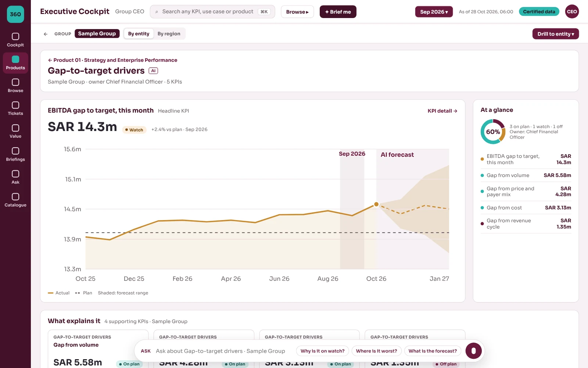The height and width of the screenshot is (368, 588).
Task: Click the 60% donut chart
Action: 493,132
